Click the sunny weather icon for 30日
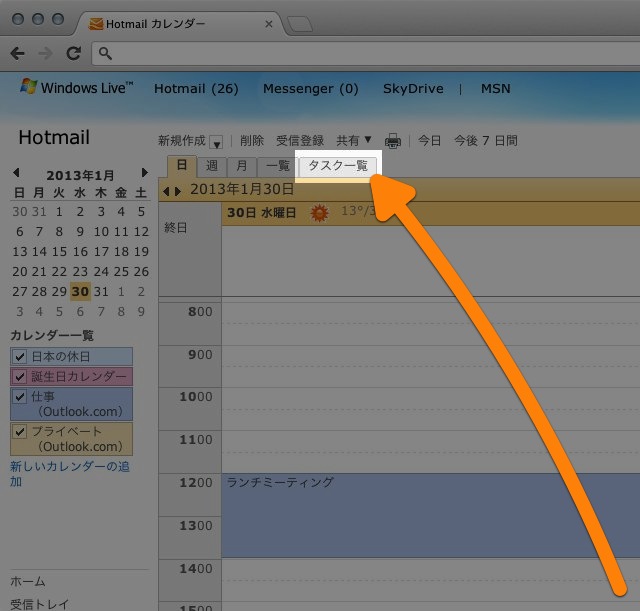 [x=319, y=213]
